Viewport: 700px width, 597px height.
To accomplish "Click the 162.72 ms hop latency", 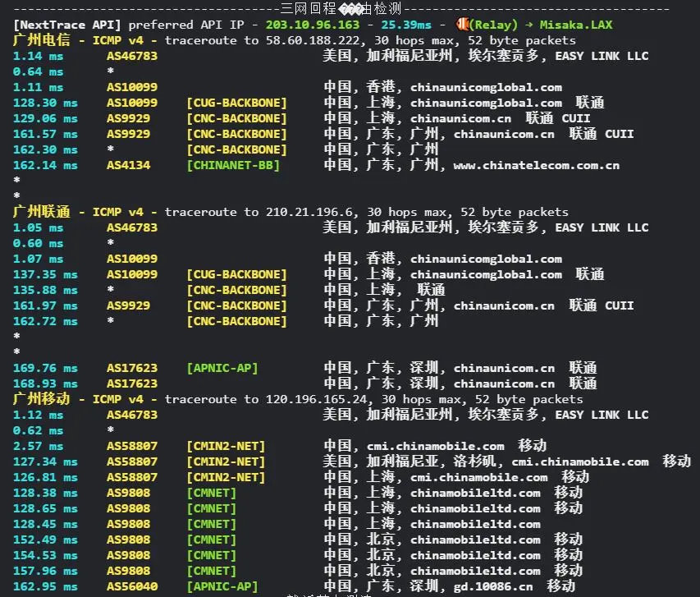I will 45,321.
